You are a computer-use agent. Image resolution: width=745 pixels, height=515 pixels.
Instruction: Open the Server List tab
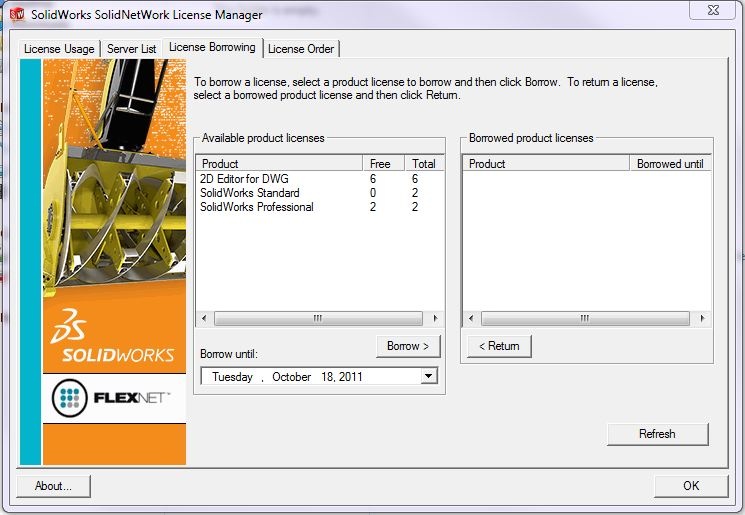(131, 49)
